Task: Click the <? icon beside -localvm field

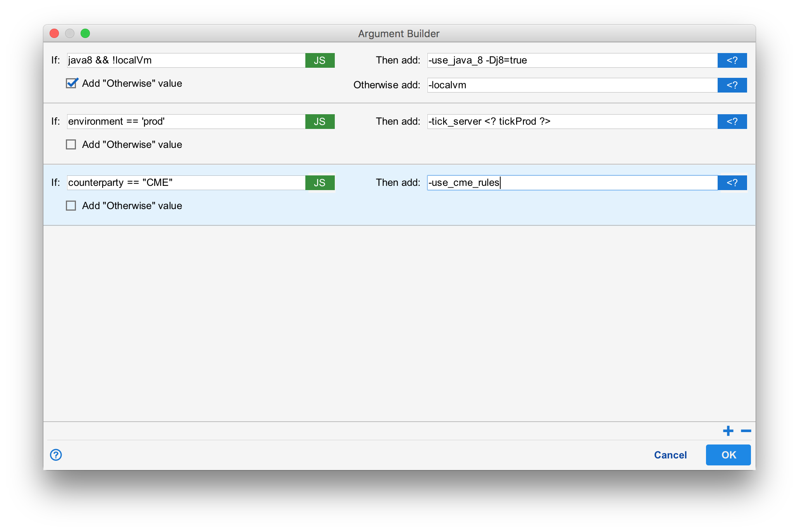Action: 732,85
